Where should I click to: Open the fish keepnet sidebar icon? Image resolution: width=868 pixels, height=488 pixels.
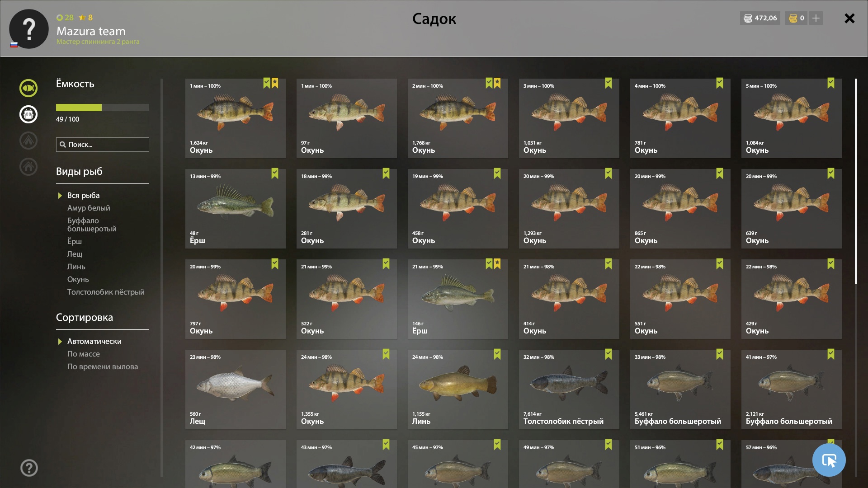28,88
